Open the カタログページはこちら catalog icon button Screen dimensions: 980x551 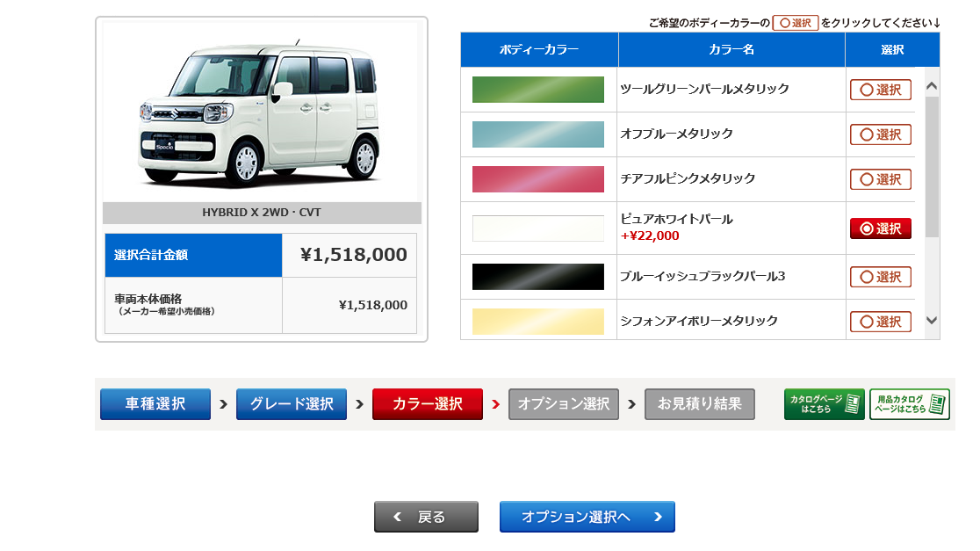pos(824,404)
